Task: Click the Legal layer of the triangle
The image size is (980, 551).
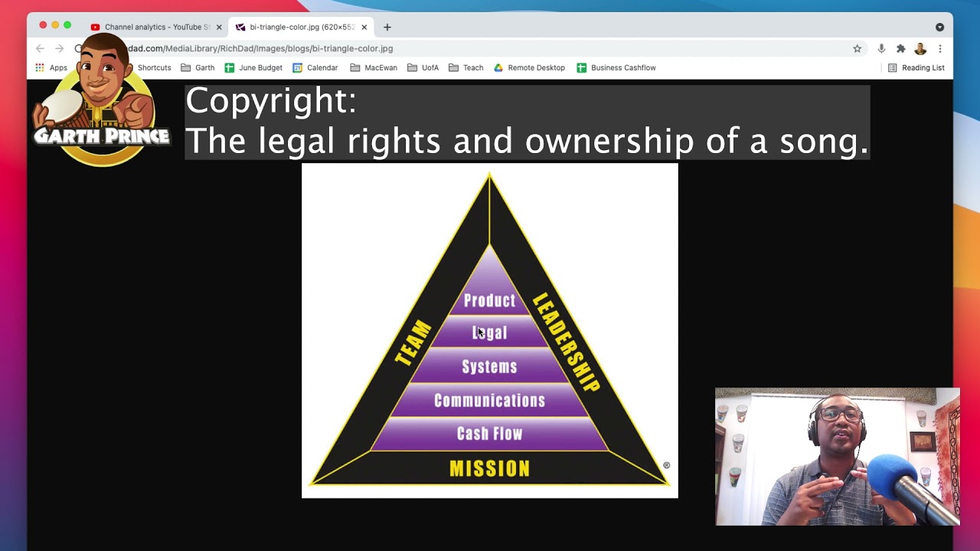Action: (x=490, y=333)
